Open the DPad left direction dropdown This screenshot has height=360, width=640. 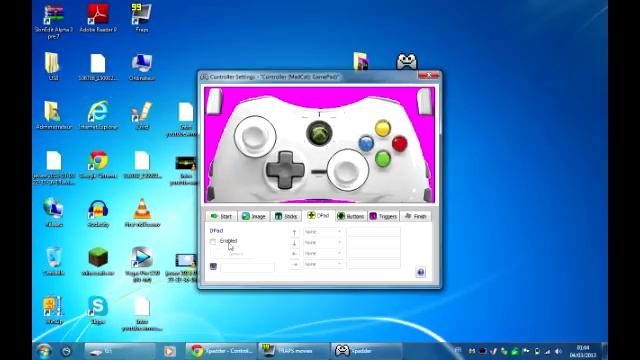point(322,253)
